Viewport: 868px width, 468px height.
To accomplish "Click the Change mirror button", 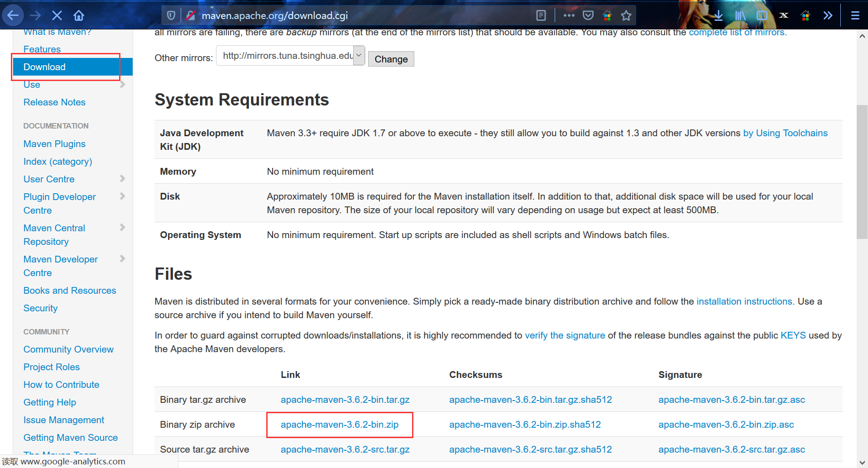I will [x=391, y=59].
